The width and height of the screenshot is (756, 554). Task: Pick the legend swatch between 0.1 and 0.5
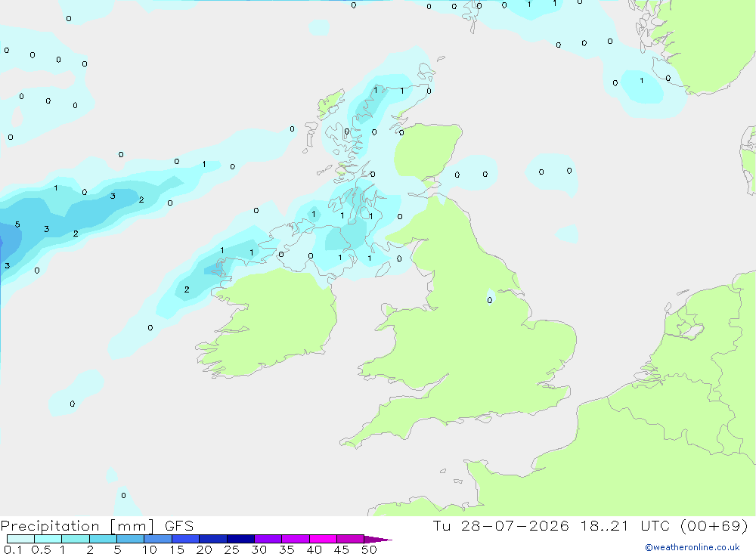(20, 539)
